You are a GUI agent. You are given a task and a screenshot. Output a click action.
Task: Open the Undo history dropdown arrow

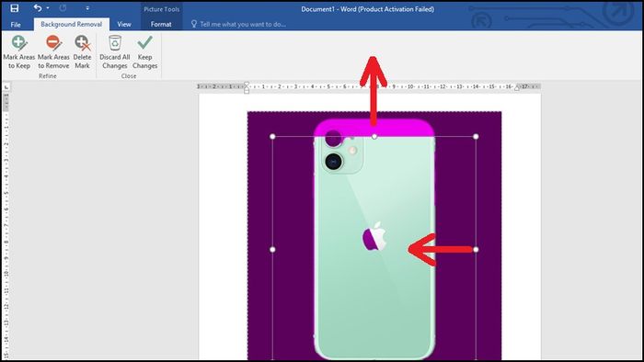point(48,8)
